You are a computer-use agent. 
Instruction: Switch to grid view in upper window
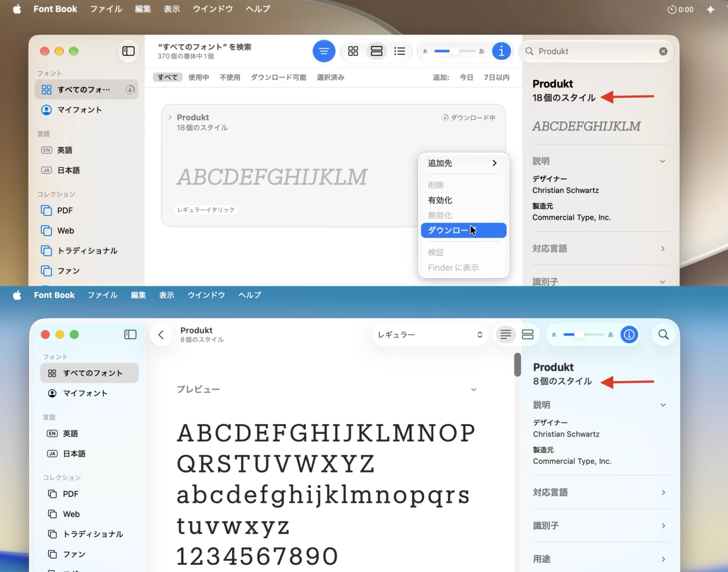(x=353, y=51)
